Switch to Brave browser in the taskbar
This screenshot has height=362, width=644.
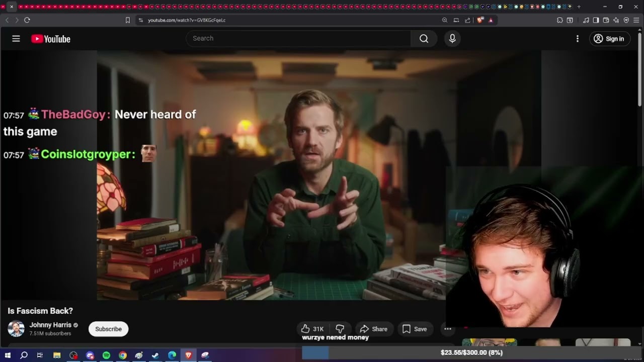point(189,355)
